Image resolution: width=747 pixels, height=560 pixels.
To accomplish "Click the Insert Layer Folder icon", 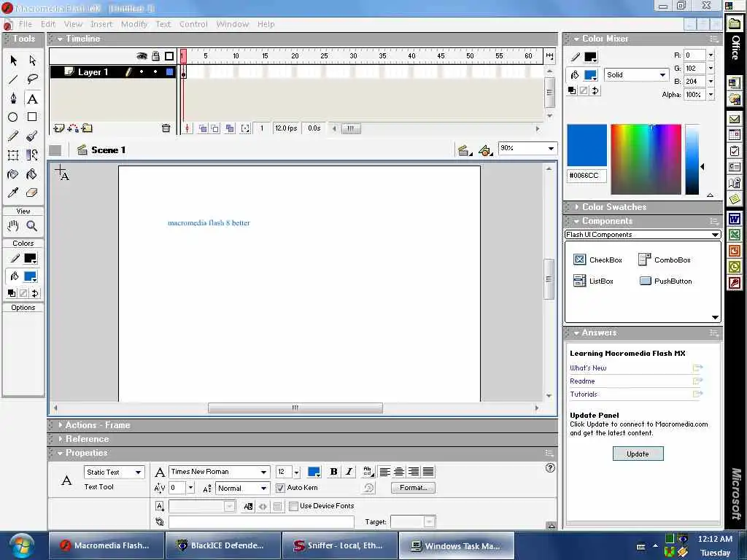I will coord(87,128).
